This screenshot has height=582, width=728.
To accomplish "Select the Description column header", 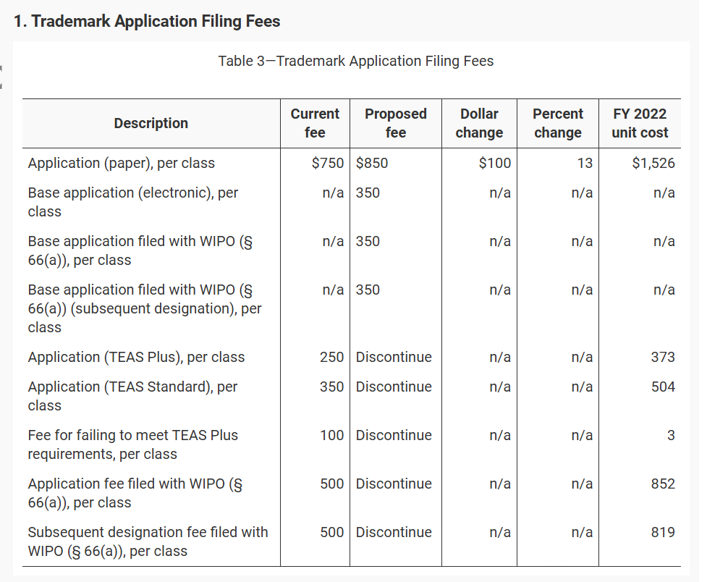I will pyautogui.click(x=151, y=123).
